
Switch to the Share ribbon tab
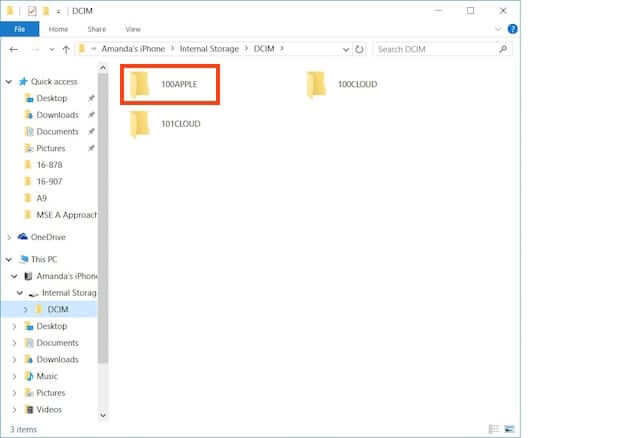click(96, 29)
